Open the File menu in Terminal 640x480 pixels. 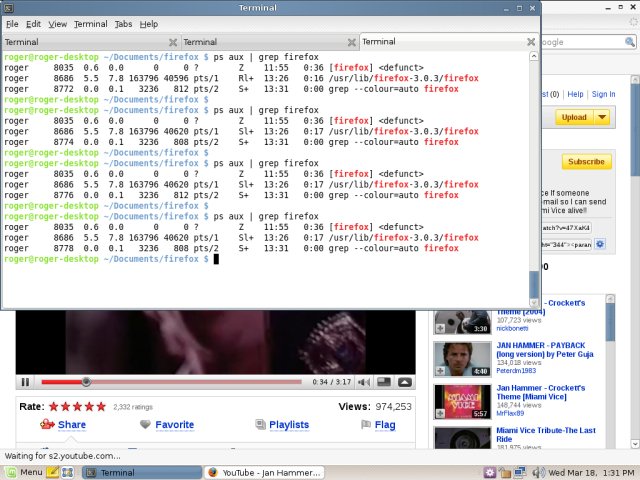coord(12,24)
